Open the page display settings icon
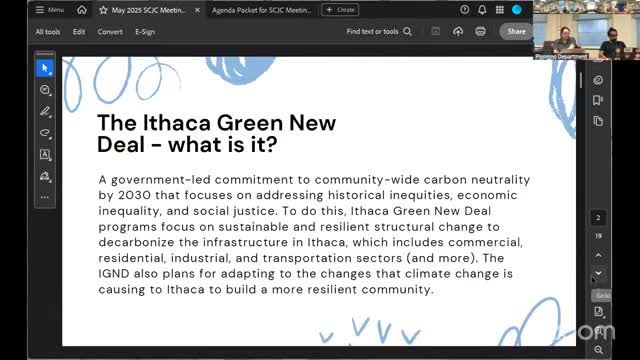This screenshot has height=360, width=640. (x=599, y=312)
